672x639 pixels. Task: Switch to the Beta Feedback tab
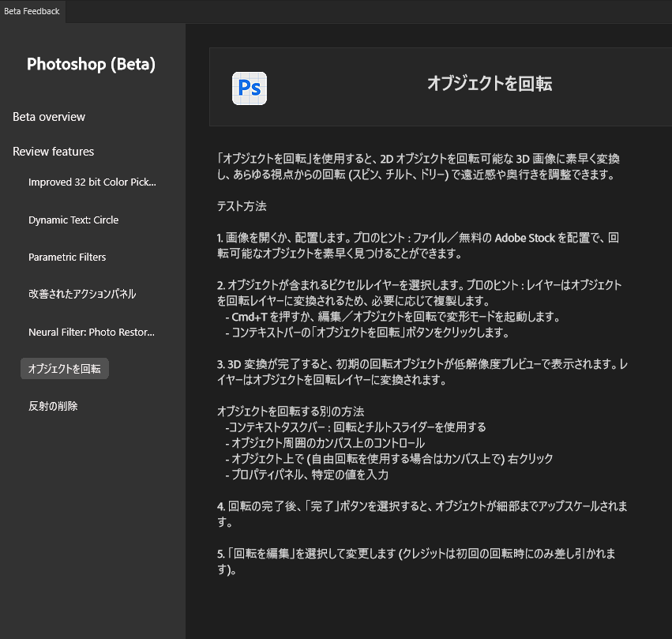pos(32,11)
